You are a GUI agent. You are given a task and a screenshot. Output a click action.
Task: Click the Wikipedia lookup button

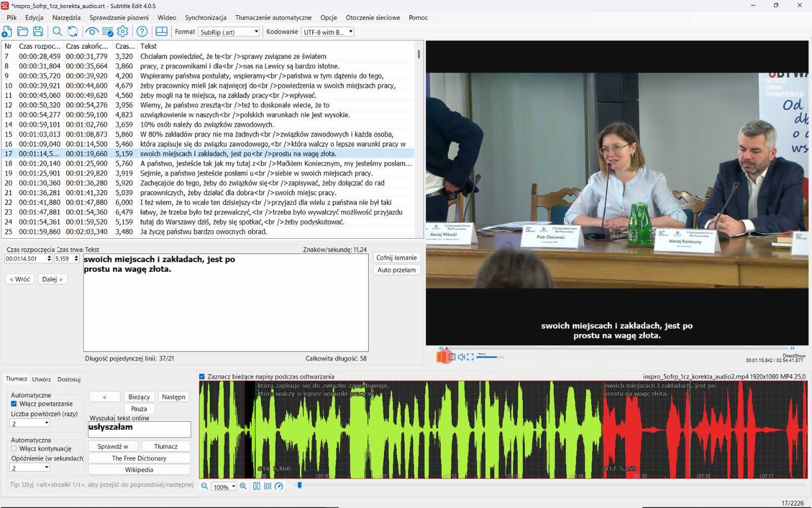(139, 469)
